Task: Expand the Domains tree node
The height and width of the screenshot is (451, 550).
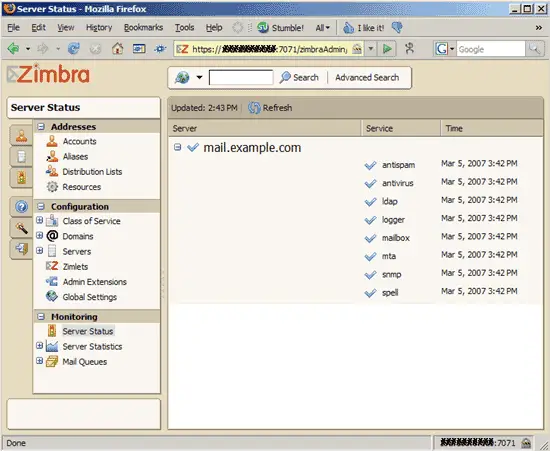Action: [40, 235]
